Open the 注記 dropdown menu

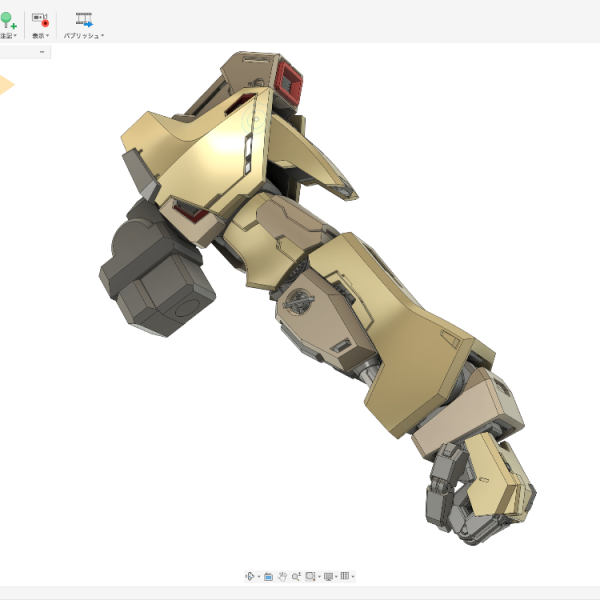coord(8,36)
